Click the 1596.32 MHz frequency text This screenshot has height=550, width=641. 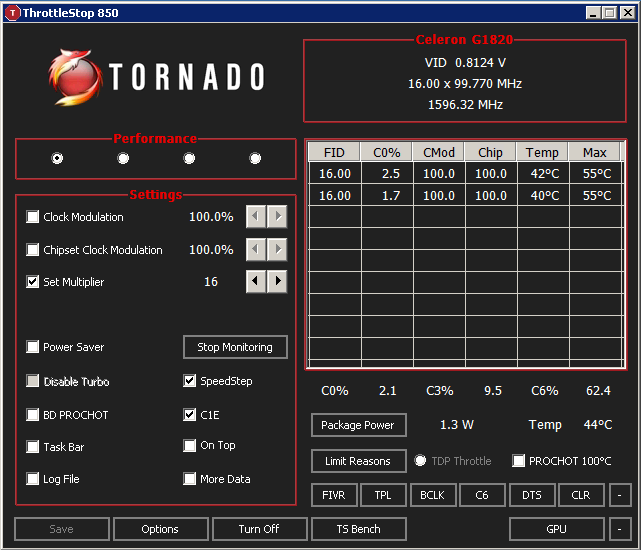(465, 105)
